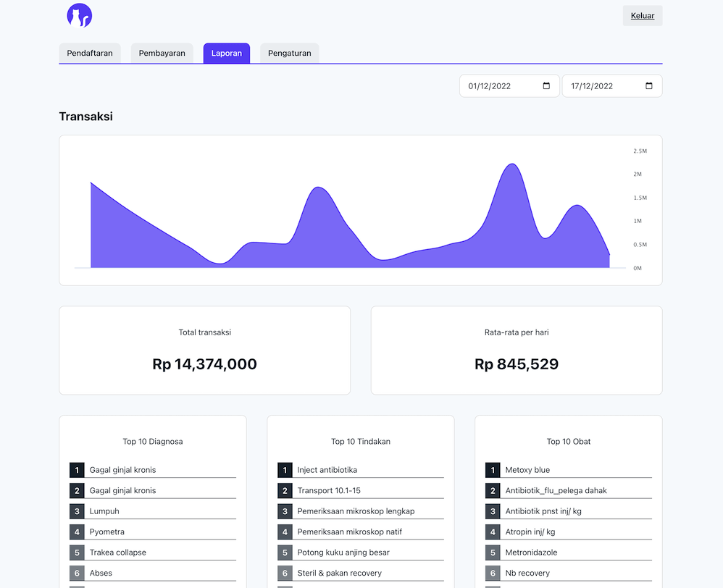Click Metronidazole in the Obat list

(x=531, y=553)
